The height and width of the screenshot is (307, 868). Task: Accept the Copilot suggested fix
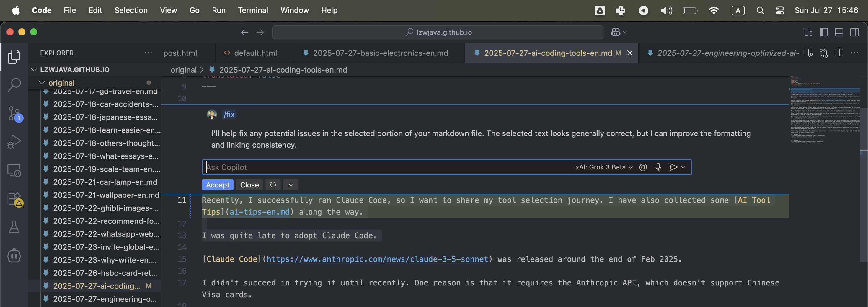217,185
